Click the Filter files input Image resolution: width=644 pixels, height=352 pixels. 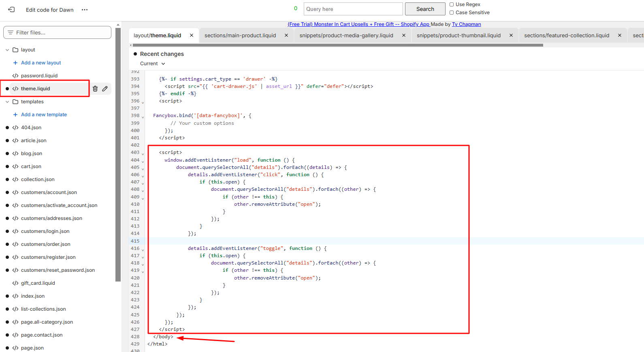point(57,32)
